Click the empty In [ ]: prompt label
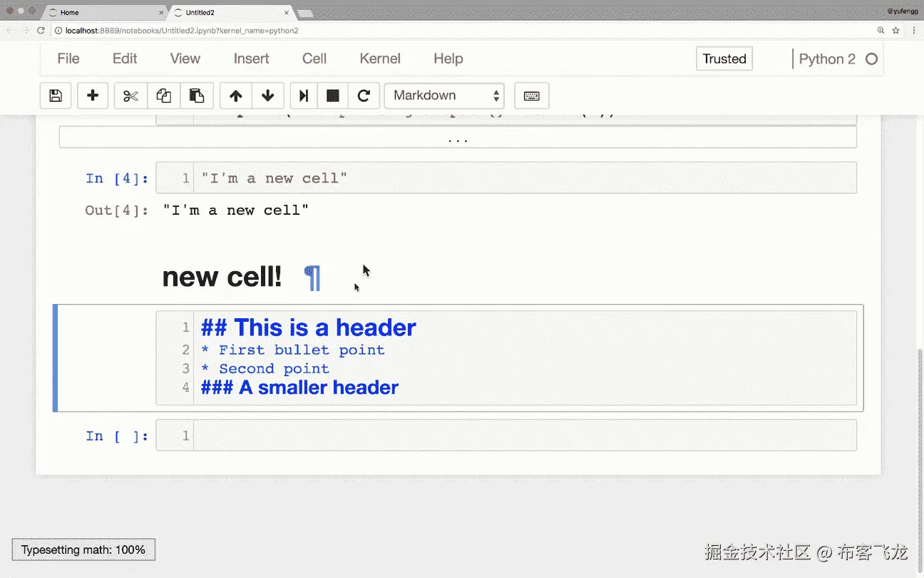 point(117,436)
